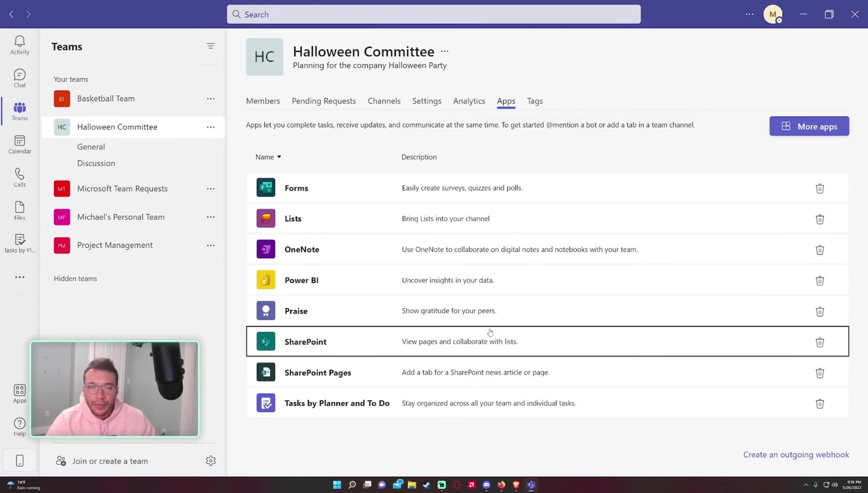Image resolution: width=868 pixels, height=493 pixels.
Task: Select the Praise app row
Action: [547, 311]
